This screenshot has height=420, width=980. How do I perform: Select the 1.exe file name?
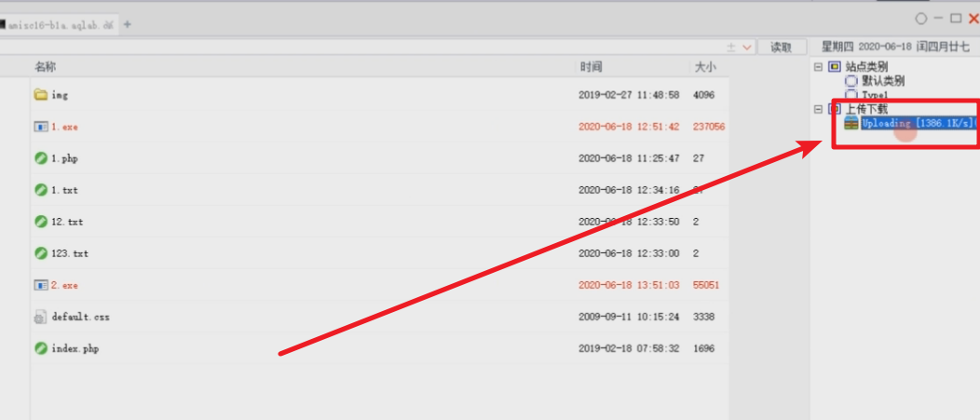click(64, 127)
